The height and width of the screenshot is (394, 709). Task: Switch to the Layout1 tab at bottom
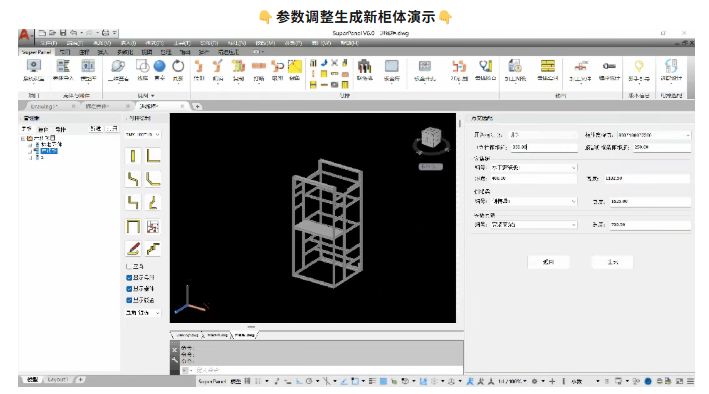pyautogui.click(x=58, y=380)
